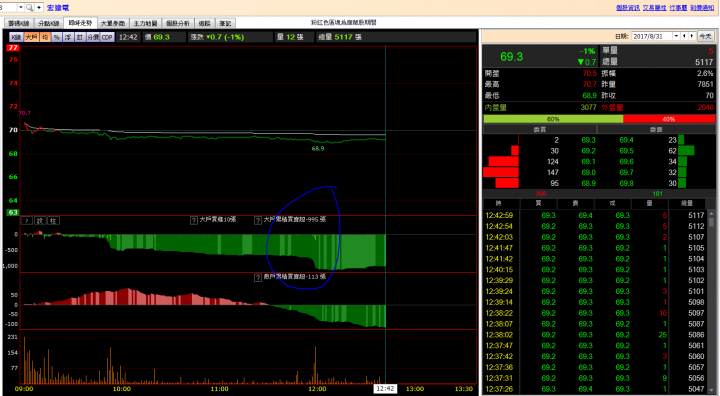Click the 設 settings button on the sub-chart

(x=40, y=221)
